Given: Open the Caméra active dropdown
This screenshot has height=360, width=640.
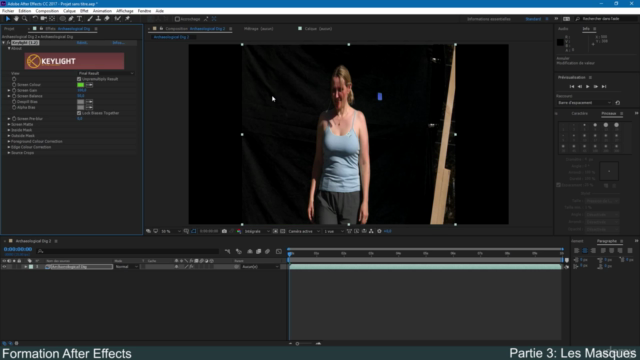Looking at the screenshot, I should [x=304, y=231].
